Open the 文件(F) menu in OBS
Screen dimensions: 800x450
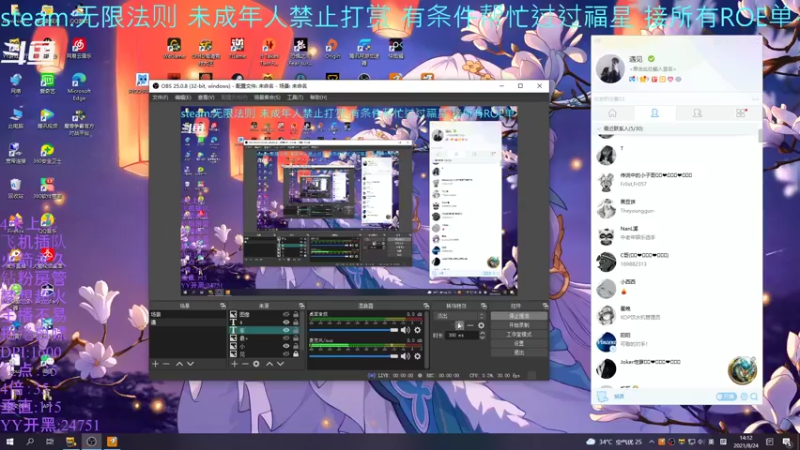(160, 97)
